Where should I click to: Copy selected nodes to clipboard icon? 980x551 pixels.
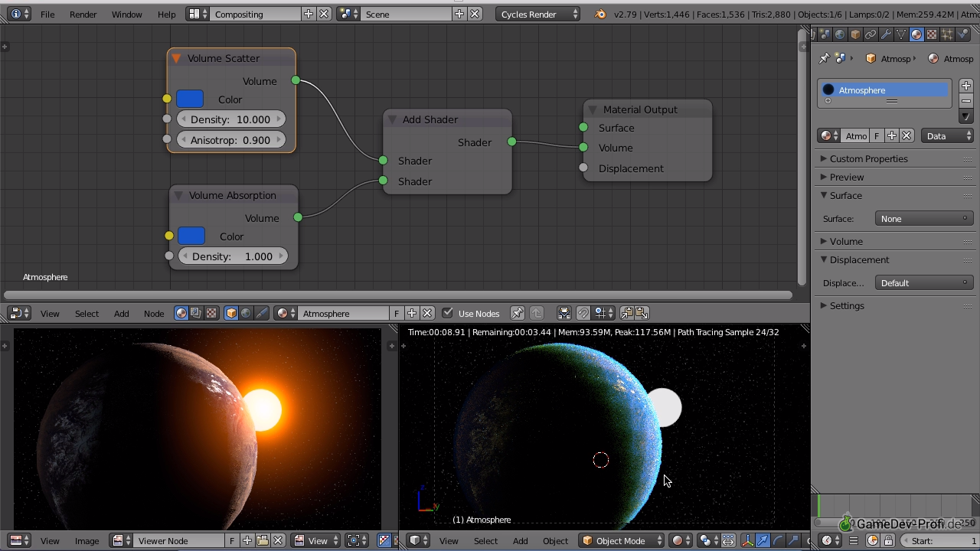click(x=626, y=313)
